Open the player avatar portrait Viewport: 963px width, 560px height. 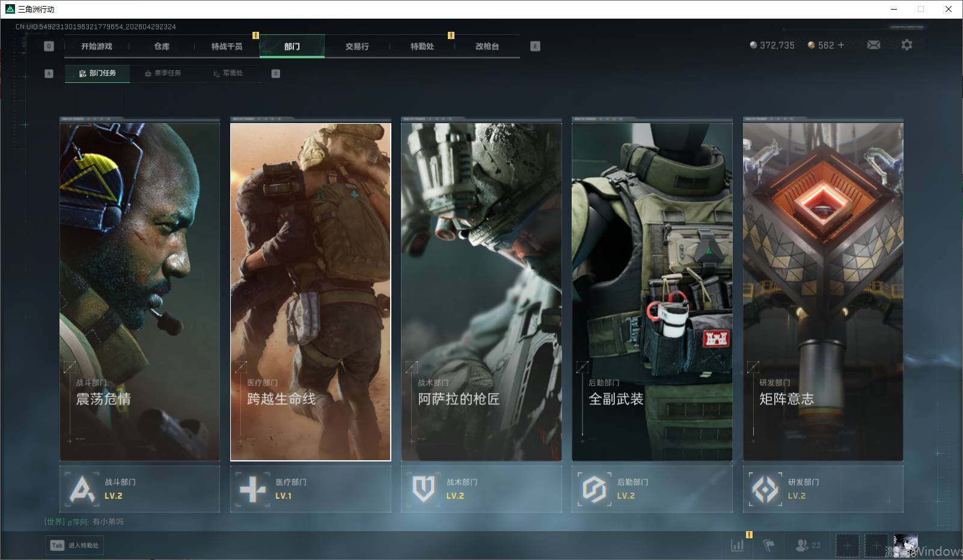(905, 546)
